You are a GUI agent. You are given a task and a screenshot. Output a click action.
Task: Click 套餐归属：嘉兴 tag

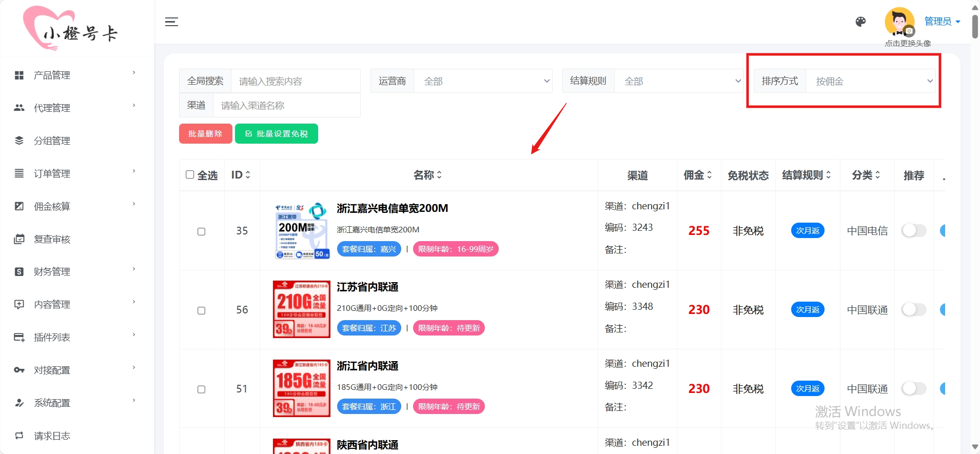tap(369, 249)
